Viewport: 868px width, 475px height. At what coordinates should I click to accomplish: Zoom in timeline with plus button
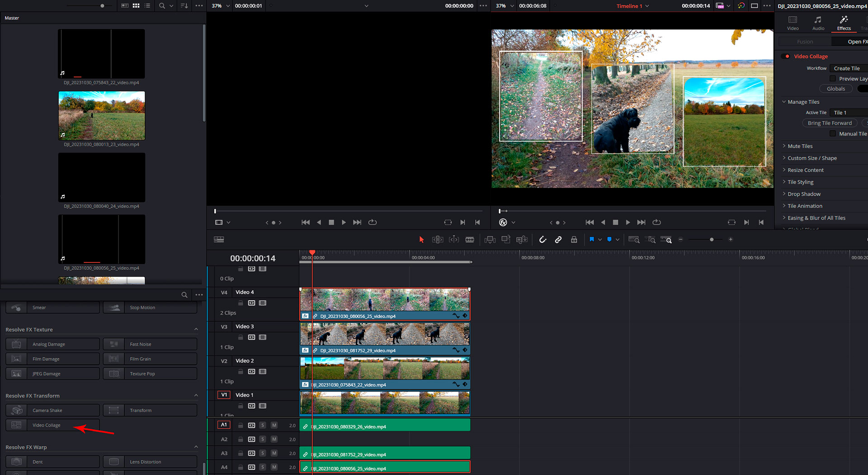(731, 240)
